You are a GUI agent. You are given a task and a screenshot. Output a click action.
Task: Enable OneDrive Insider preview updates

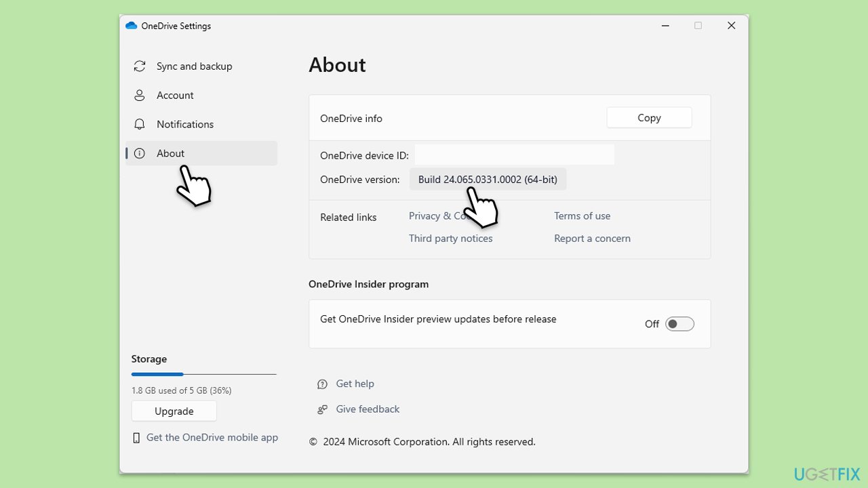click(679, 323)
